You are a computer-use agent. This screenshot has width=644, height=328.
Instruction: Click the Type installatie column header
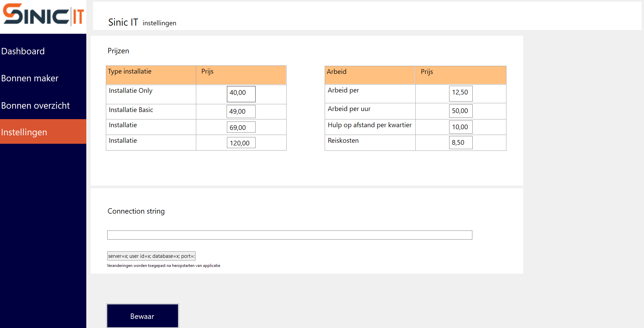pyautogui.click(x=151, y=75)
